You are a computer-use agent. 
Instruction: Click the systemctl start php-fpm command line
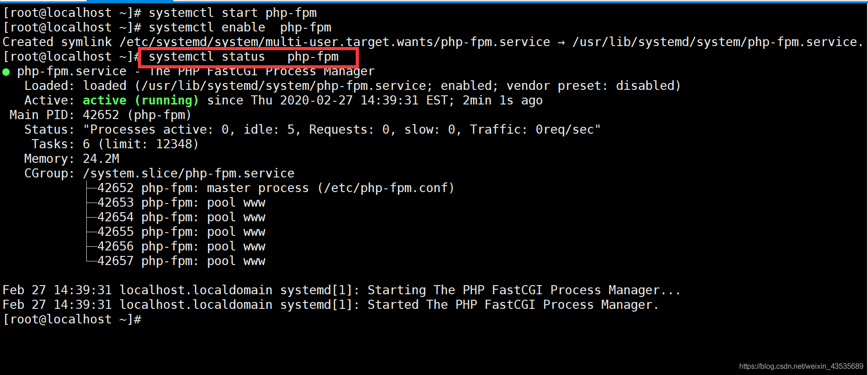pos(159,13)
